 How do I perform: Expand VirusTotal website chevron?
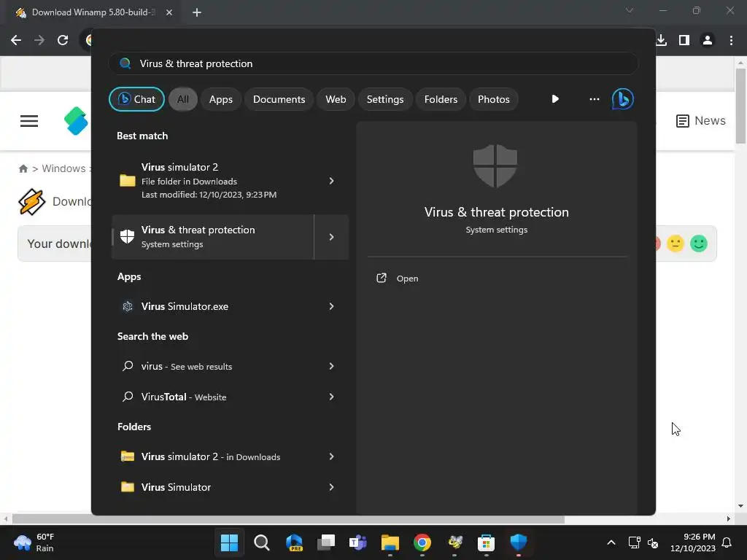[x=331, y=397]
